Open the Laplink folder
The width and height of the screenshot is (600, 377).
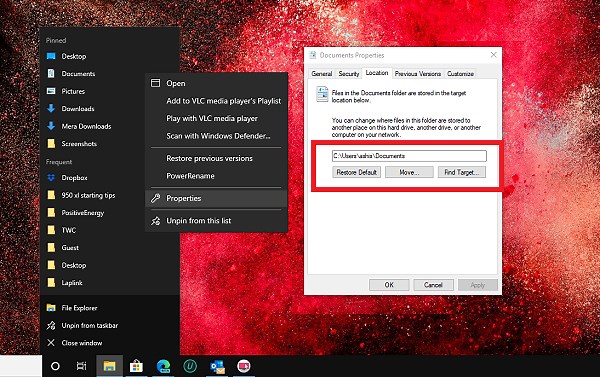pyautogui.click(x=110, y=283)
